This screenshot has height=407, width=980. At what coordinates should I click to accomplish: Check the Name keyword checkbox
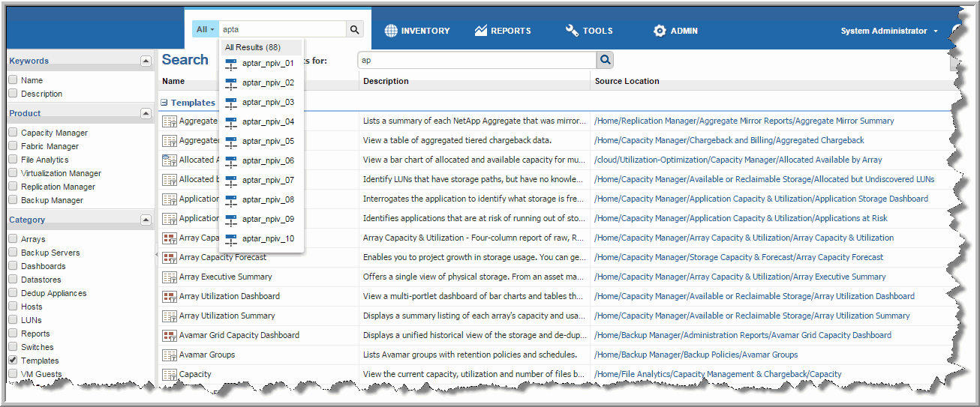(x=13, y=80)
